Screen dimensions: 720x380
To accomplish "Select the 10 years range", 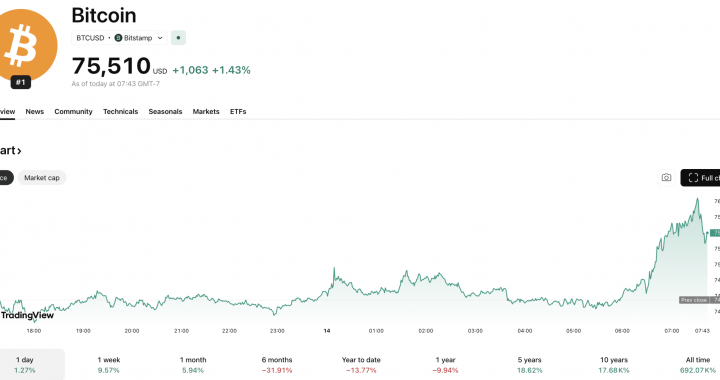I will [613, 364].
